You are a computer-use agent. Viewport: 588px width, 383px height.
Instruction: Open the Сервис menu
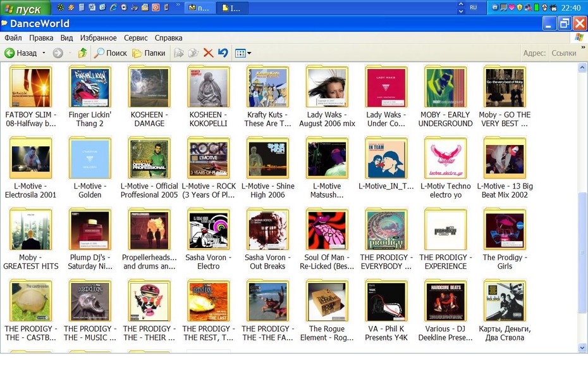136,38
